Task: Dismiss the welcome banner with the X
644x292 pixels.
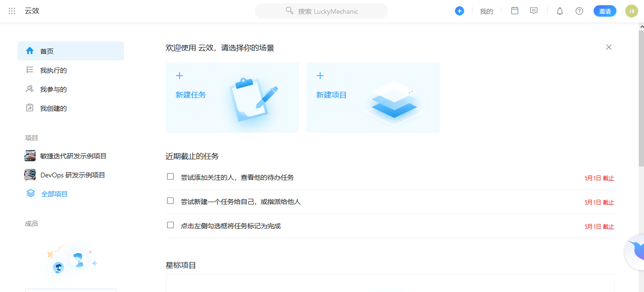Action: (609, 47)
